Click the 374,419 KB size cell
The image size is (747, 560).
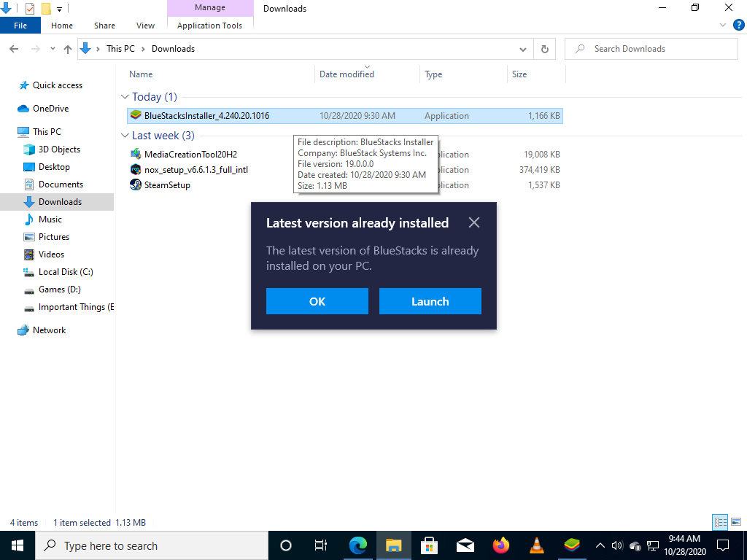(x=539, y=169)
